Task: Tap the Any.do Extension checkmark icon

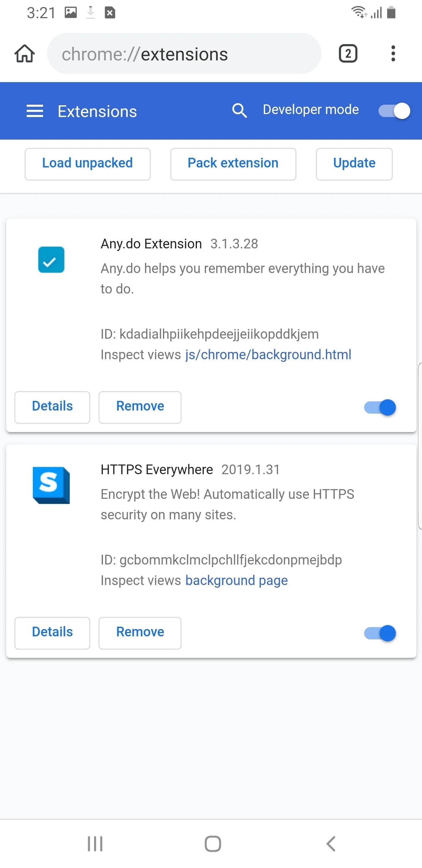Action: click(x=51, y=260)
